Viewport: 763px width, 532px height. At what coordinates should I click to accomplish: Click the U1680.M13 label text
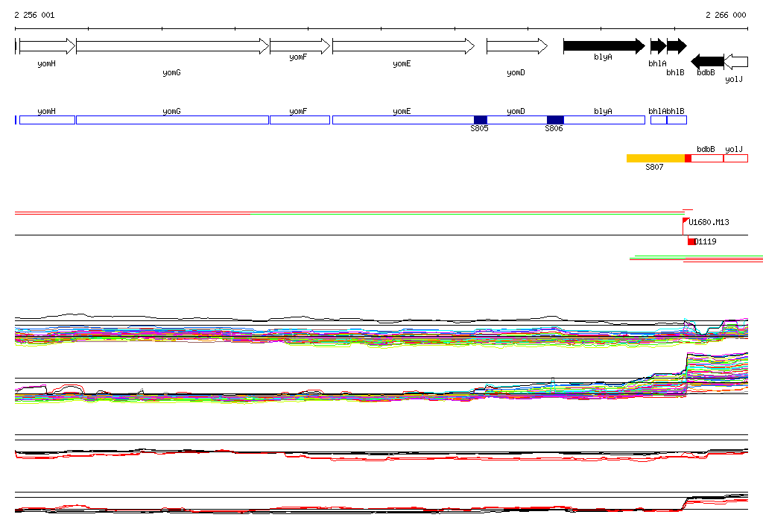coord(709,222)
